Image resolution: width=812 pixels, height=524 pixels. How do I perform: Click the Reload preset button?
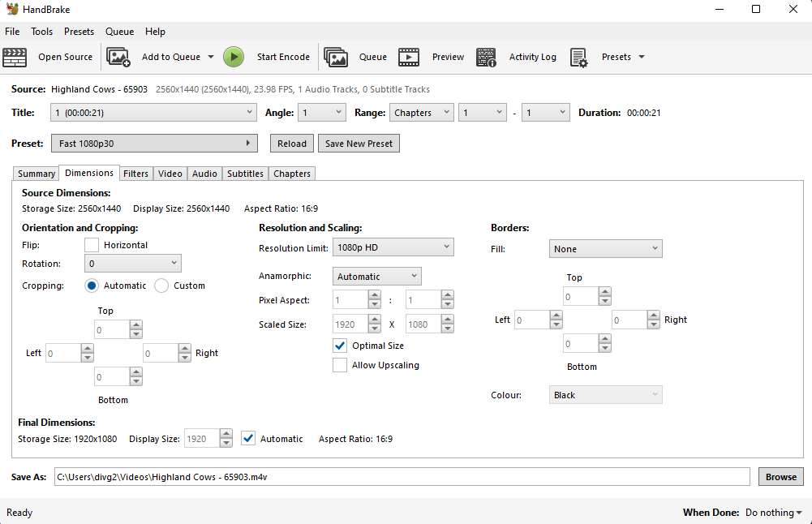(292, 144)
